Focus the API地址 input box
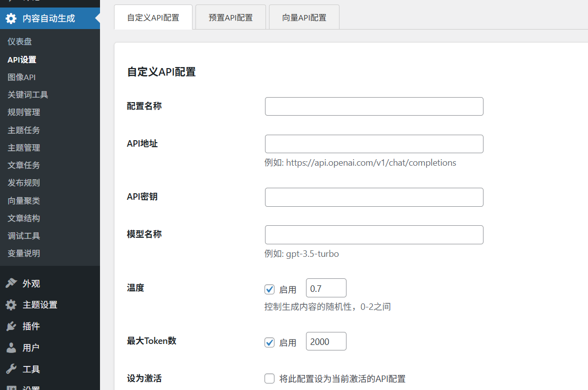 coord(374,144)
